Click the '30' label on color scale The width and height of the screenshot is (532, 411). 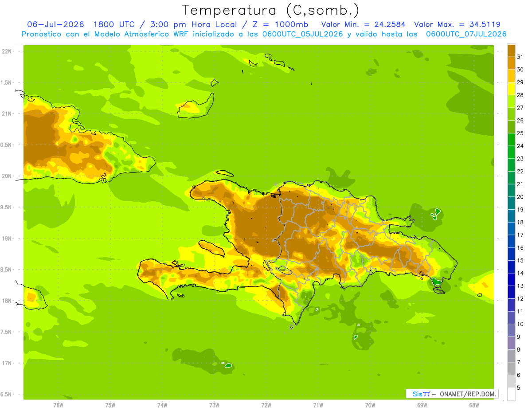click(x=520, y=70)
